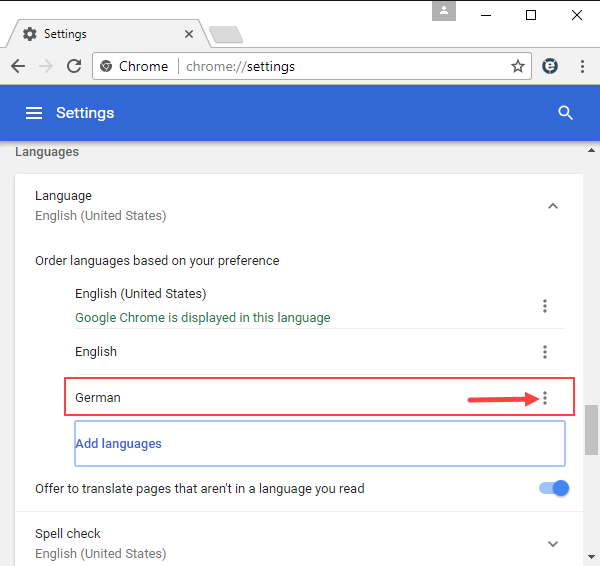The height and width of the screenshot is (566, 600).
Task: Click the scrollbar down arrow
Action: point(591,557)
